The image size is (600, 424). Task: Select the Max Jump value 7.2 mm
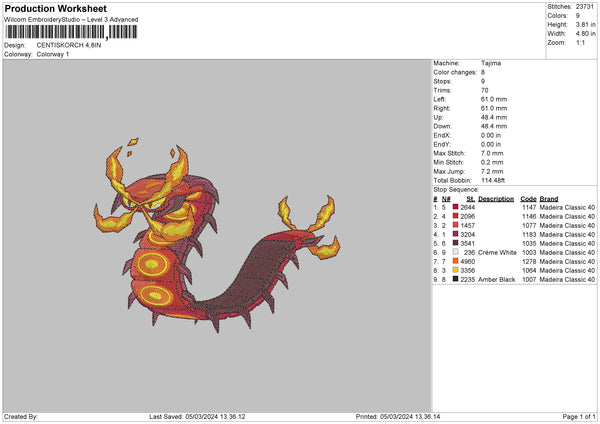coord(492,171)
